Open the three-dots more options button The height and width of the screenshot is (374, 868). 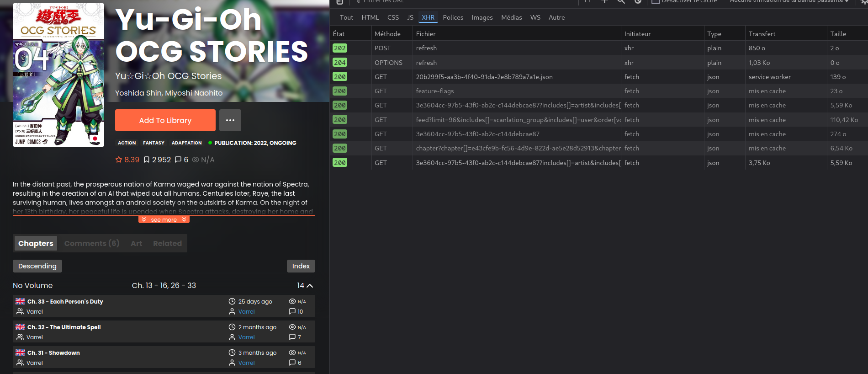coord(230,120)
